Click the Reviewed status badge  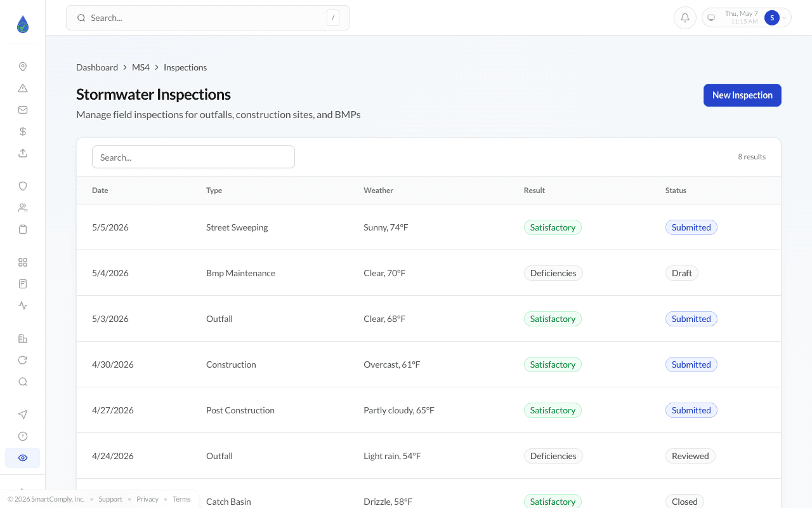690,456
